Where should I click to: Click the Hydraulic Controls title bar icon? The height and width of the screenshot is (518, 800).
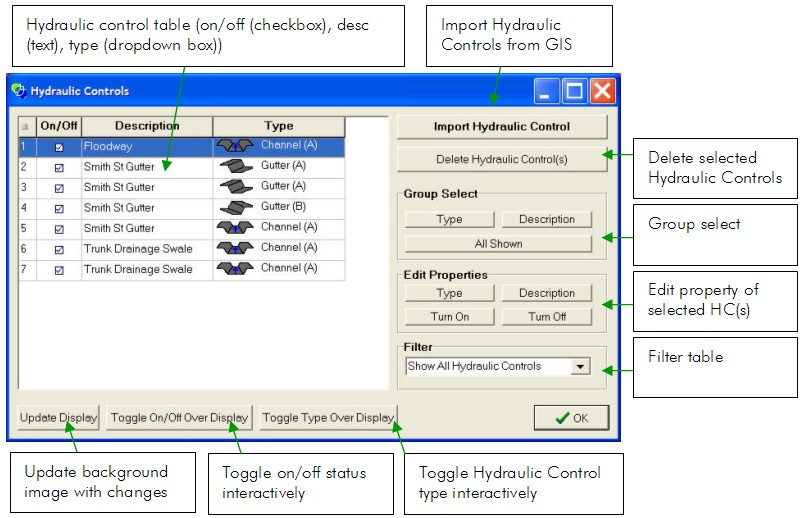coord(18,91)
